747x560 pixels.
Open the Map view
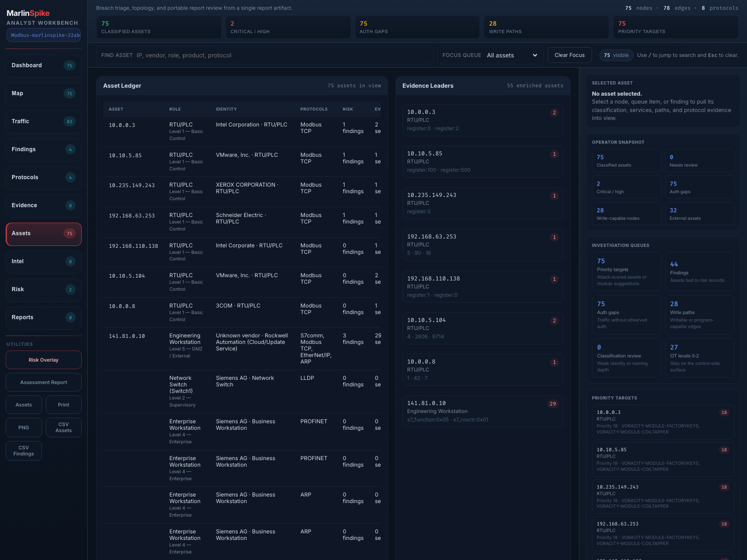[x=43, y=94]
